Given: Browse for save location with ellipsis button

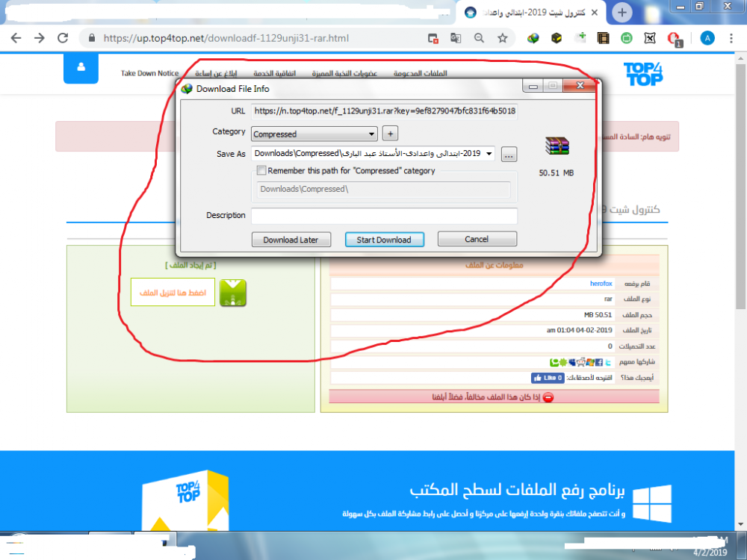Looking at the screenshot, I should click(x=509, y=155).
